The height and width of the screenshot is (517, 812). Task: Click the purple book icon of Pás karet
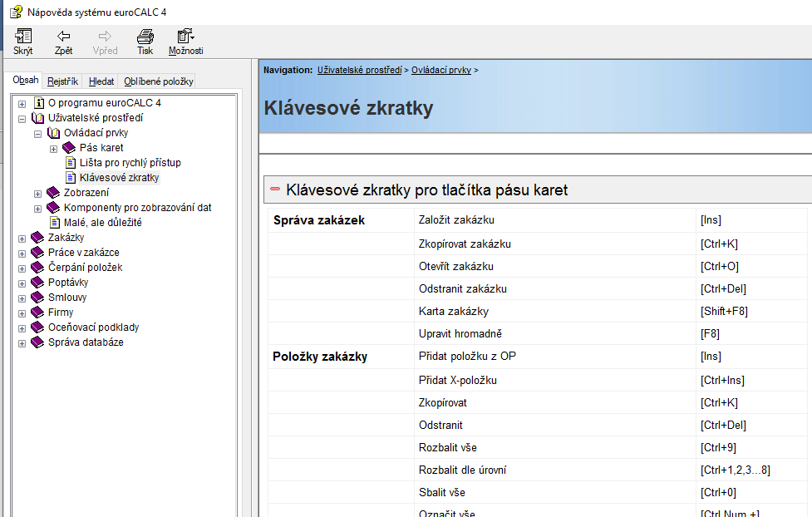click(x=69, y=148)
